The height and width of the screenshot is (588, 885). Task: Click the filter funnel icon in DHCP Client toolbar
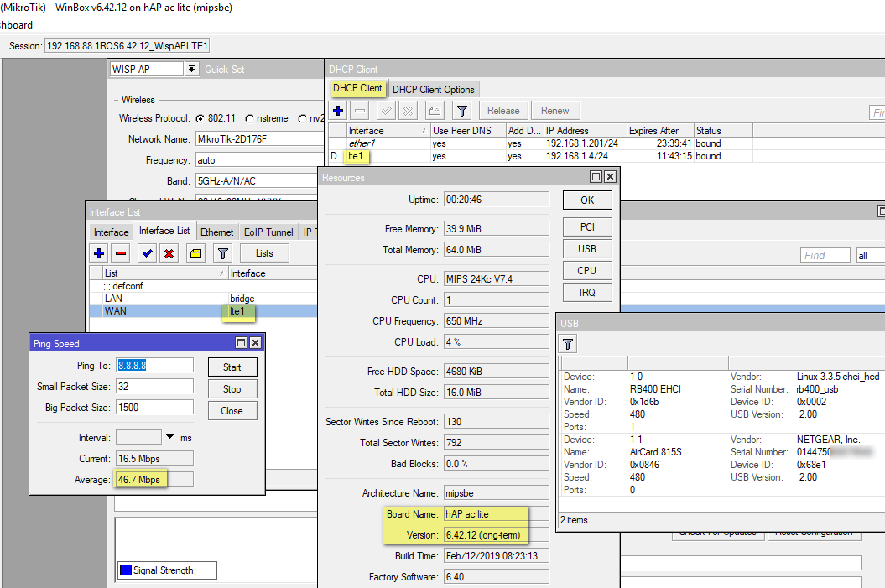[x=461, y=111]
